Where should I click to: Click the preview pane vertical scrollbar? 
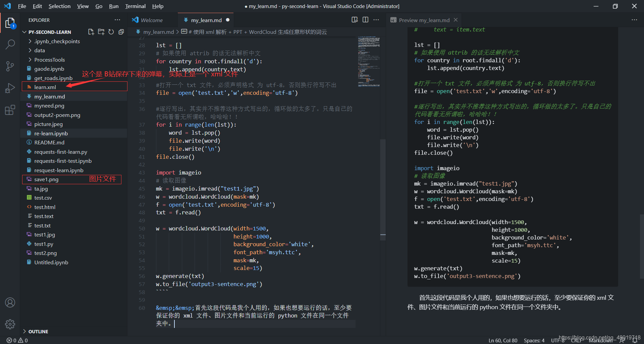641,246
